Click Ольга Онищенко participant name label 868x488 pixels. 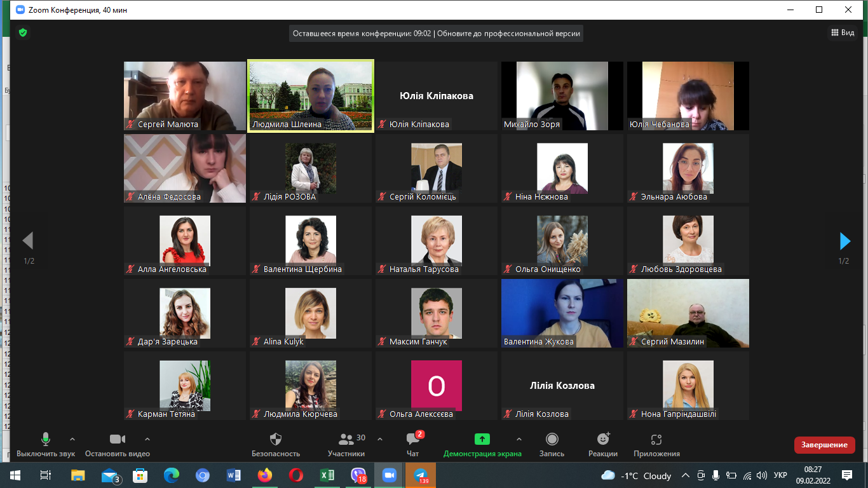pyautogui.click(x=548, y=269)
